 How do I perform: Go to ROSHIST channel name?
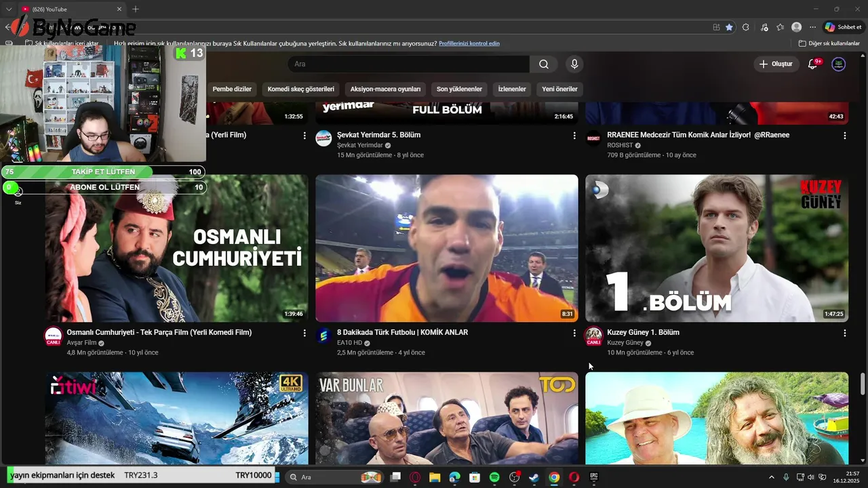click(x=620, y=145)
